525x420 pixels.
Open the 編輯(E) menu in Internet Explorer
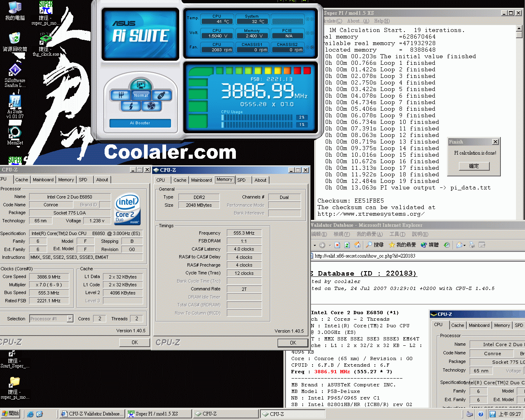(x=319, y=234)
